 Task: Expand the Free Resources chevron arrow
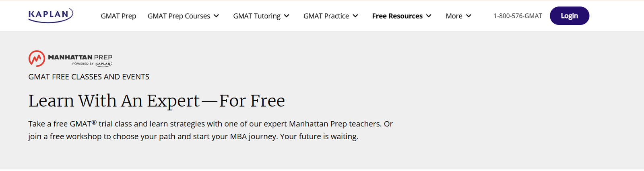(x=429, y=16)
